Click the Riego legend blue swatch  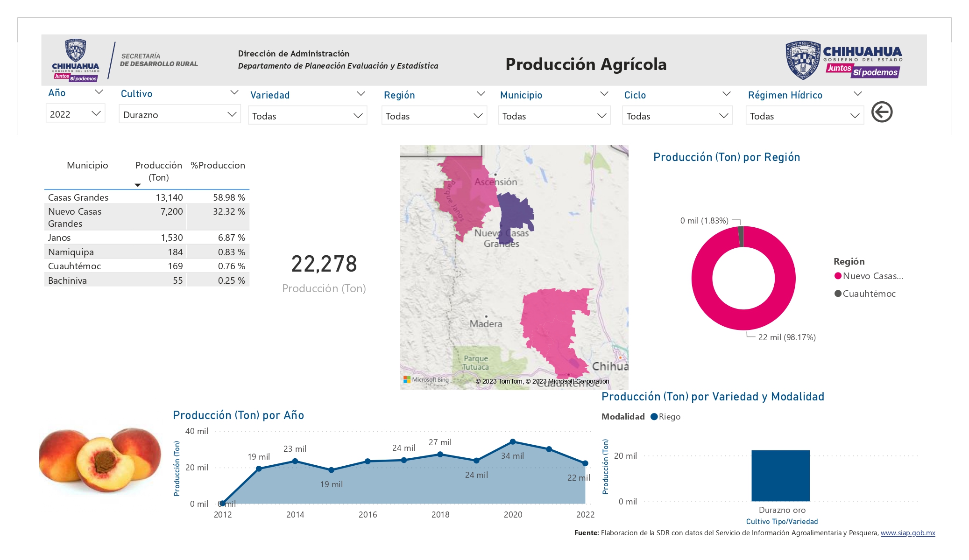point(654,417)
